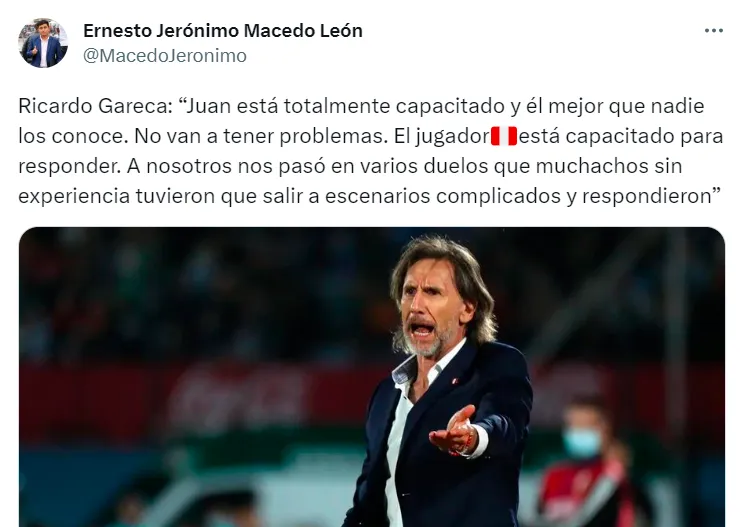Open the three-dot more options menu
743x527 pixels.
pos(714,31)
